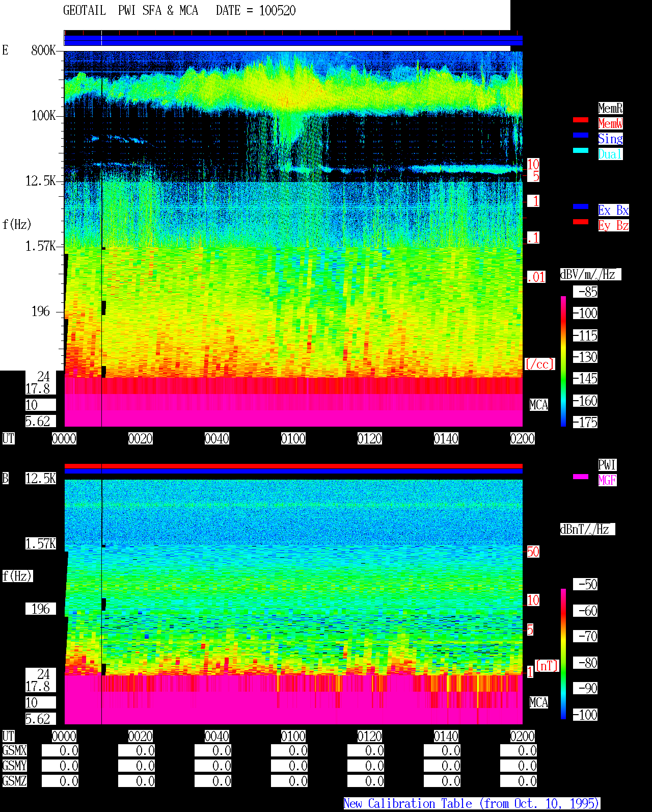
Task: Click the 800K frequency axis label
Action: [x=43, y=50]
